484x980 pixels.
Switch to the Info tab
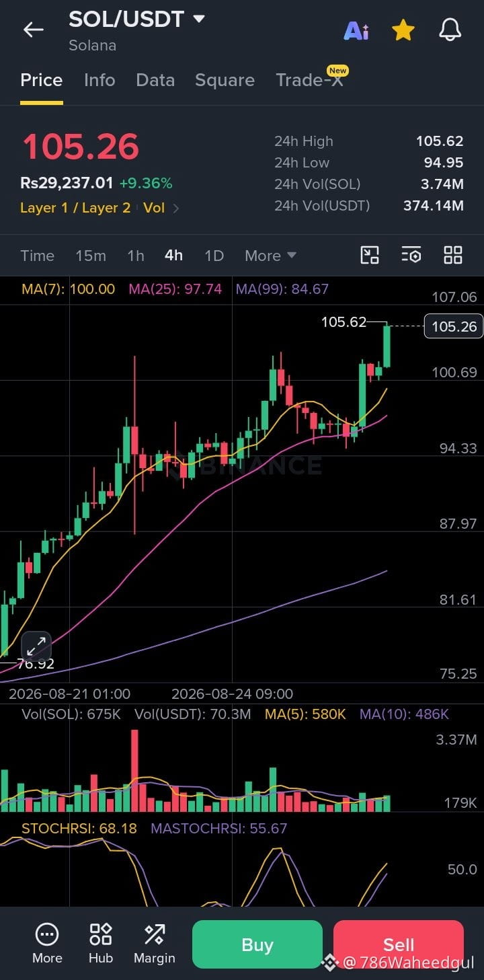[x=99, y=80]
